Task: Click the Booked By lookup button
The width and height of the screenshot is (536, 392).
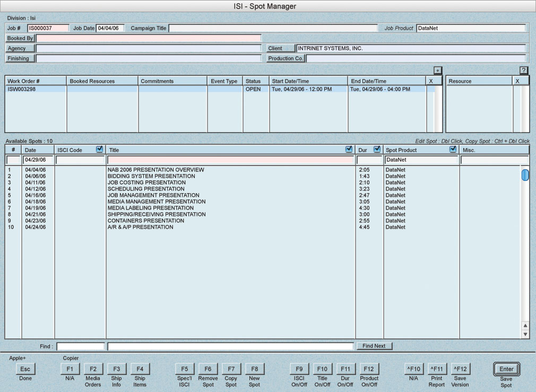Action: click(20, 38)
